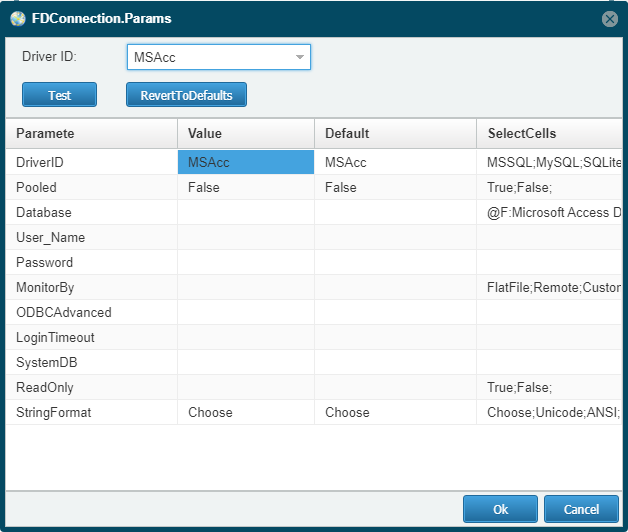The image size is (628, 532).
Task: Select the Password parameter row
Action: tap(314, 262)
